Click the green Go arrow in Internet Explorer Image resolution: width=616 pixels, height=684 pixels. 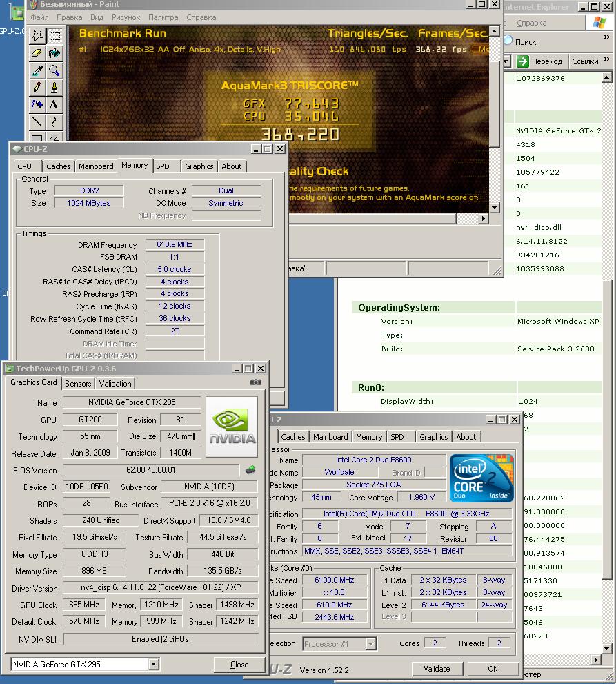pos(522,61)
